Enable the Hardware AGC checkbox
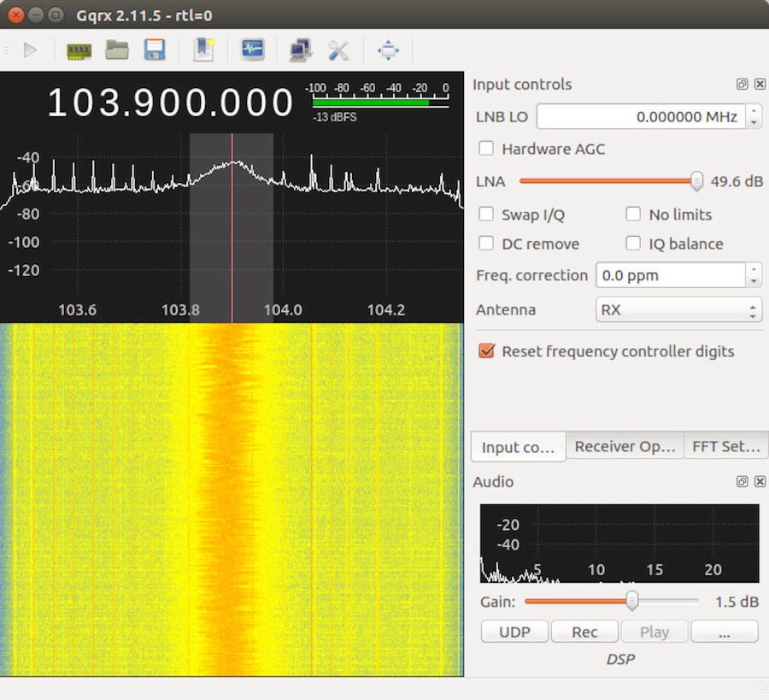Screen dimensions: 769x700 pos(486,148)
